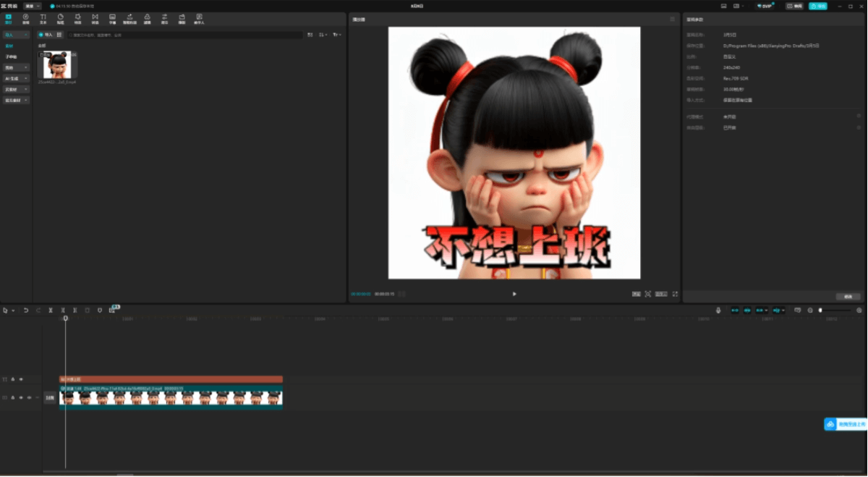Lock the text track
Screen dimensions: 868x477
click(13, 379)
